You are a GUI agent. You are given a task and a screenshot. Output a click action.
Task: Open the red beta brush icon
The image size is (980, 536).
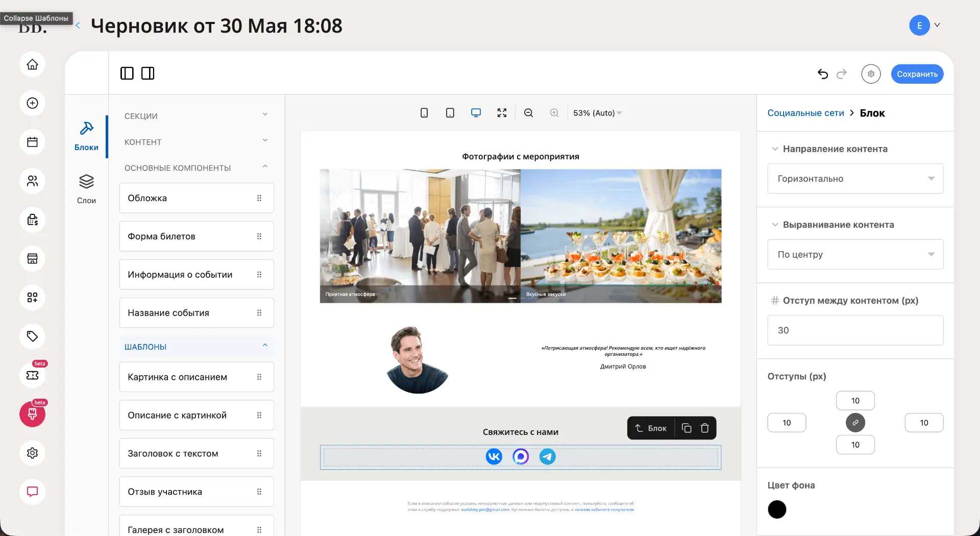[x=32, y=414]
